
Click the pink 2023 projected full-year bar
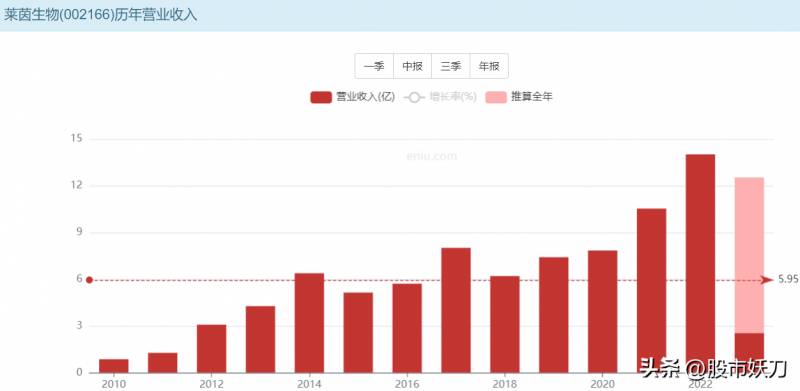point(749,255)
